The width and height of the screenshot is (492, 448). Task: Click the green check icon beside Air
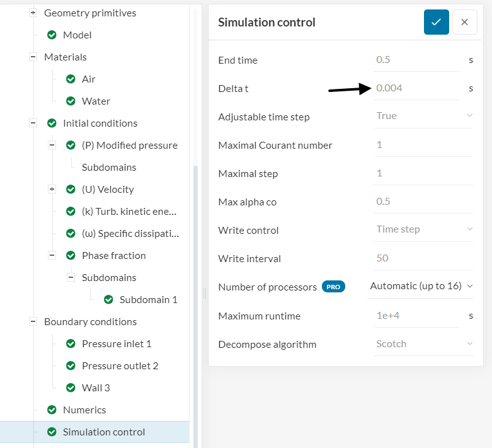point(71,79)
